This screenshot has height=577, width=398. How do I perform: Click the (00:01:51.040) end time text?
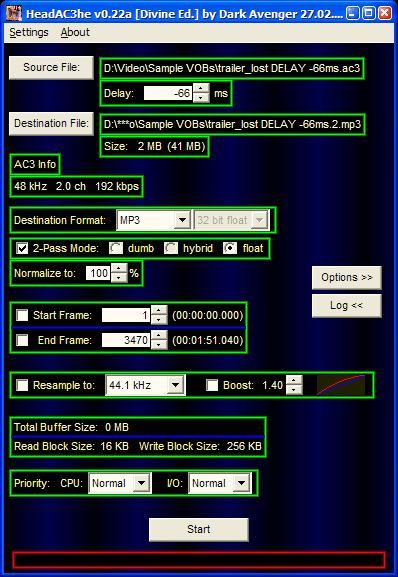tap(208, 340)
